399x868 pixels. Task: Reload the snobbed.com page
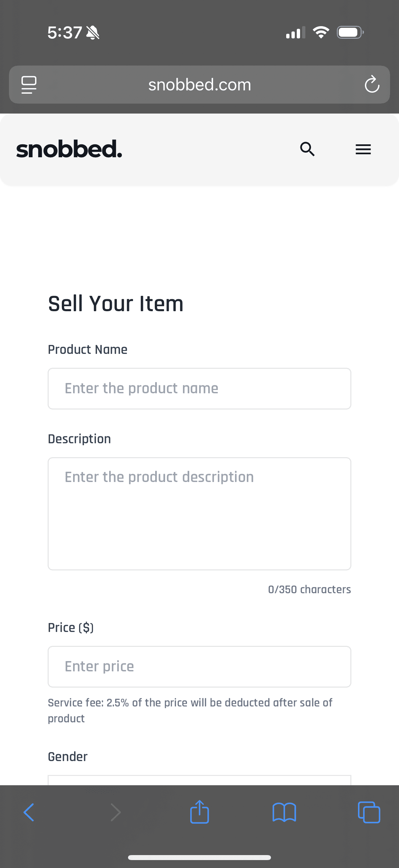(x=372, y=84)
